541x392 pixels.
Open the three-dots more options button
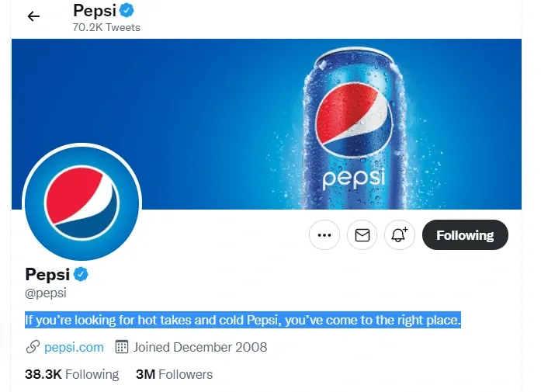coord(324,235)
